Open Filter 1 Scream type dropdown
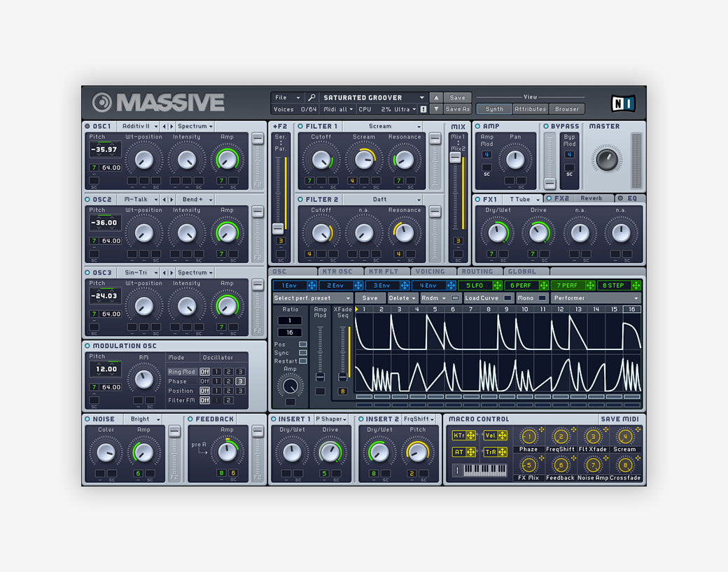The image size is (728, 572). coord(383,126)
